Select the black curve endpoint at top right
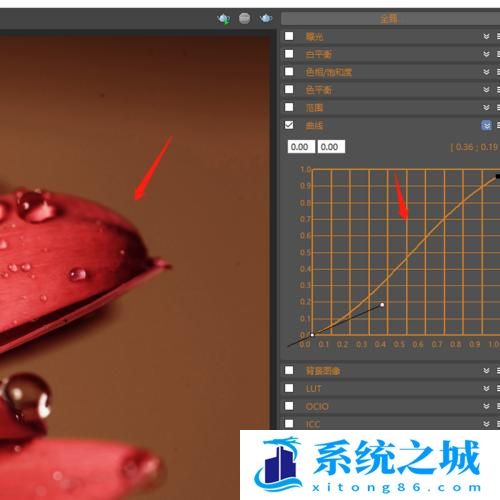 [498, 176]
